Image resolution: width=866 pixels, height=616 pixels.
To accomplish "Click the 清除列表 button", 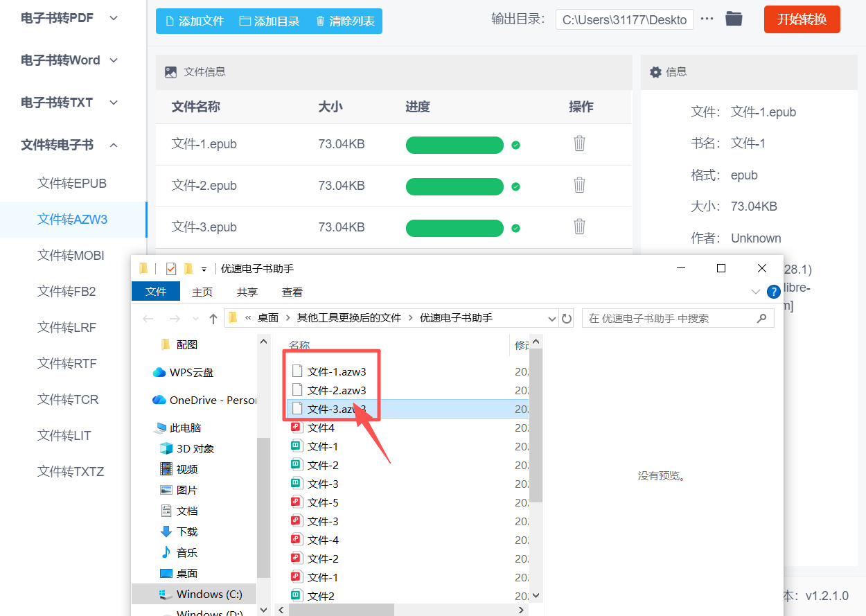I will click(344, 21).
